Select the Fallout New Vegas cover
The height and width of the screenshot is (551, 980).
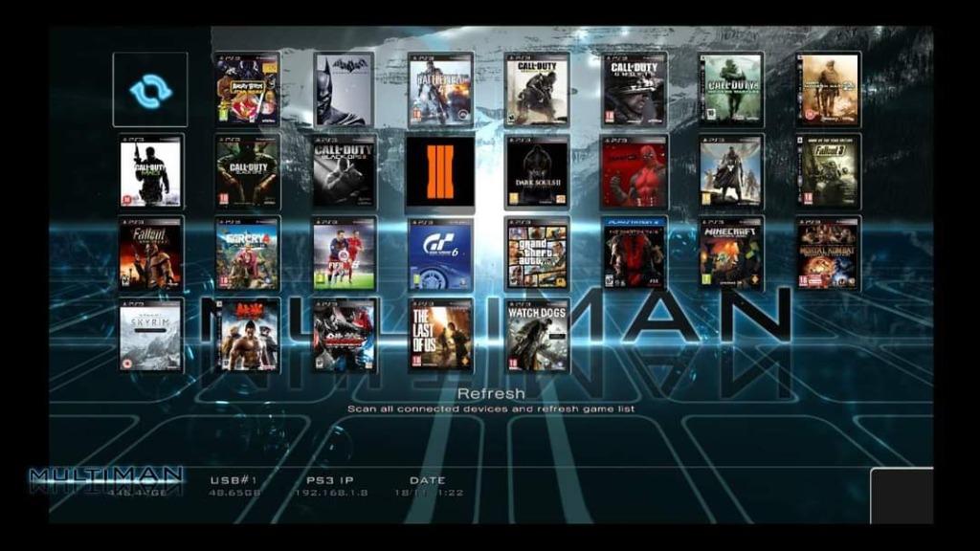pos(151,253)
